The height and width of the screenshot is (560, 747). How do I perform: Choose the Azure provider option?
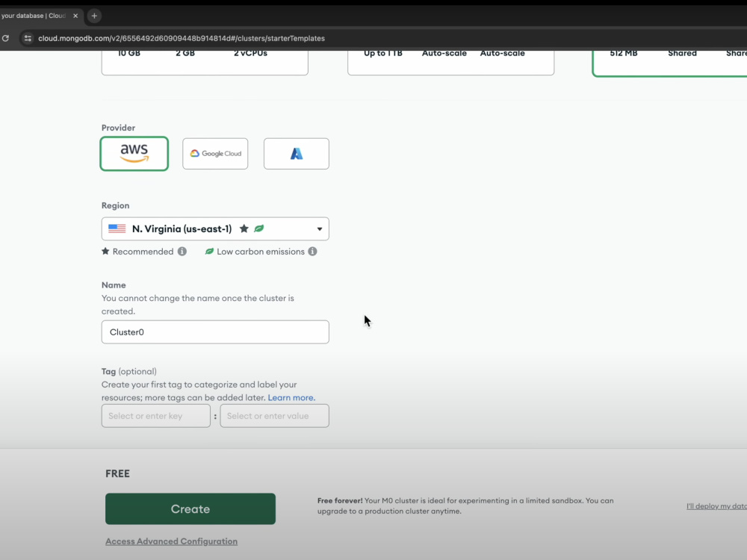coord(297,153)
